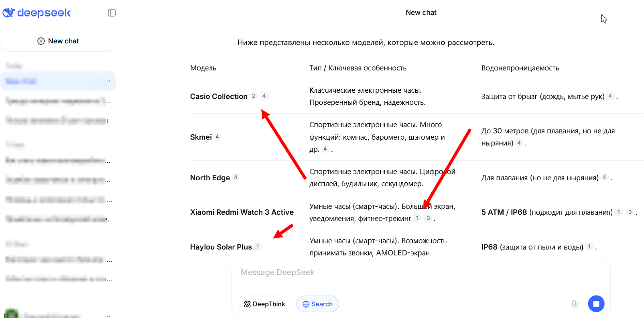The height and width of the screenshot is (318, 644).
Task: Toggle the web Search mode
Action: pyautogui.click(x=317, y=304)
